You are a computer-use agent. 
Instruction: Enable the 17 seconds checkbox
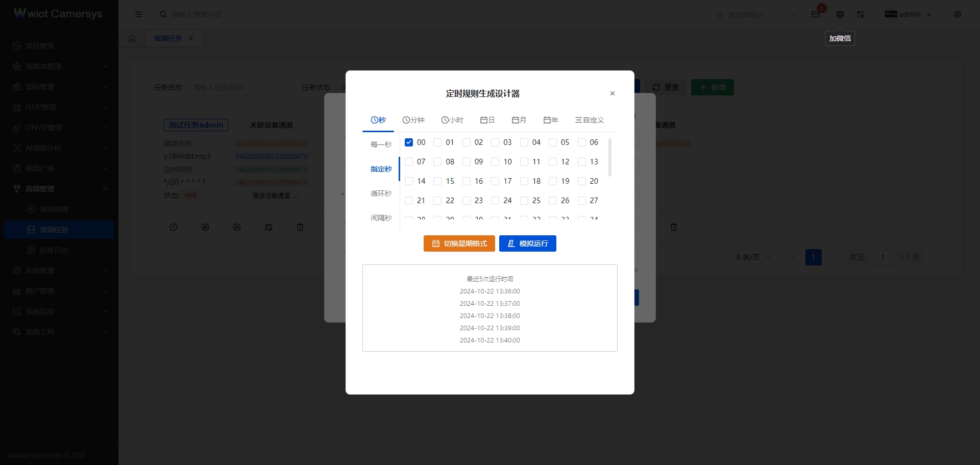click(x=496, y=181)
